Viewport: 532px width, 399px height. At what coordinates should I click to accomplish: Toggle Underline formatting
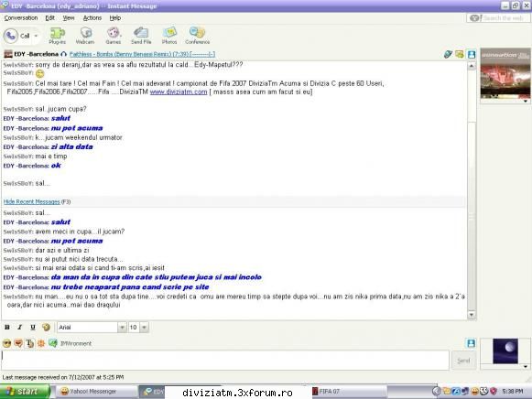(33, 327)
